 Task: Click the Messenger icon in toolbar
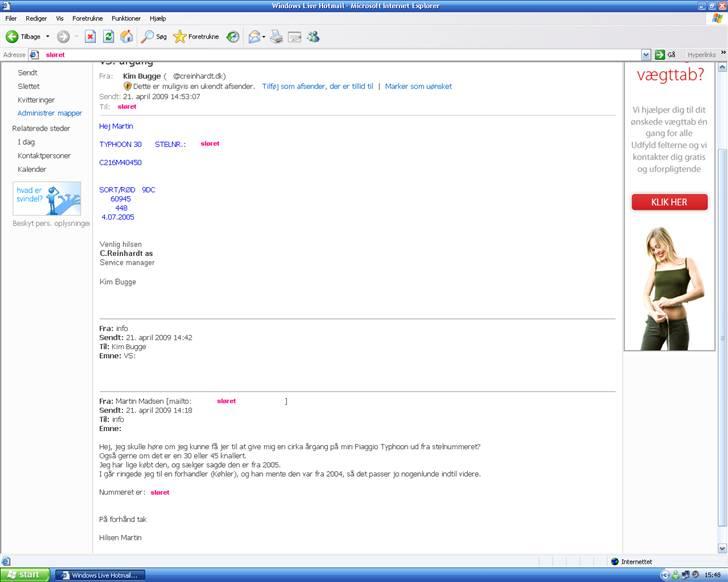[313, 36]
